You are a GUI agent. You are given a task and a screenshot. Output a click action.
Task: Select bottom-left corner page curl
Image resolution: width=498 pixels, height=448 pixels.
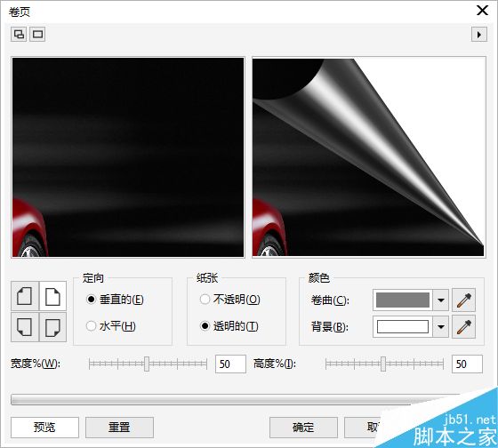tap(25, 327)
